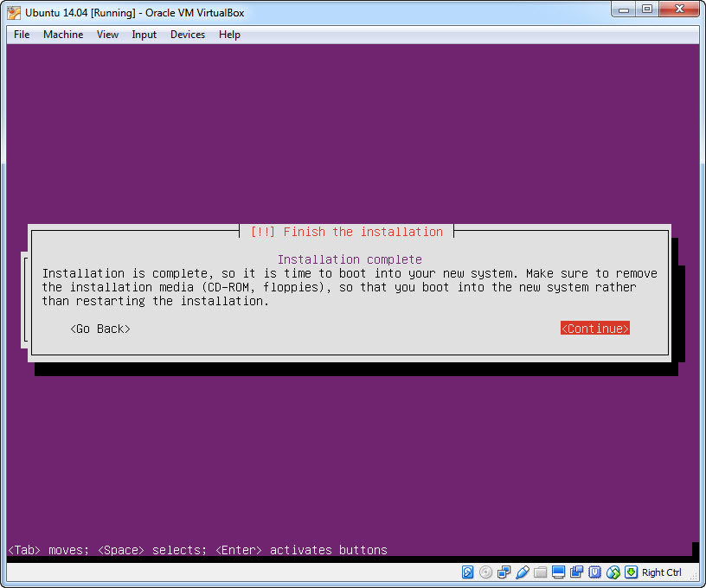706x588 pixels.
Task: Click the optical disk status icon
Action: [x=485, y=572]
